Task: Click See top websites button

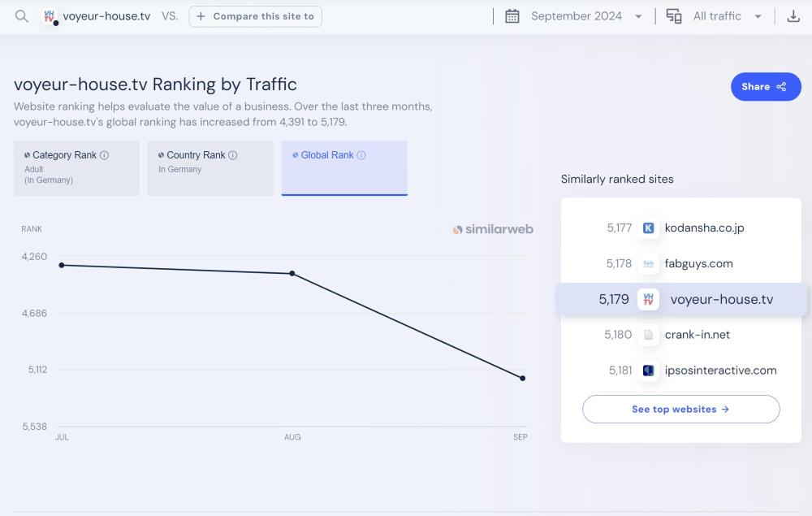Action: coord(680,410)
